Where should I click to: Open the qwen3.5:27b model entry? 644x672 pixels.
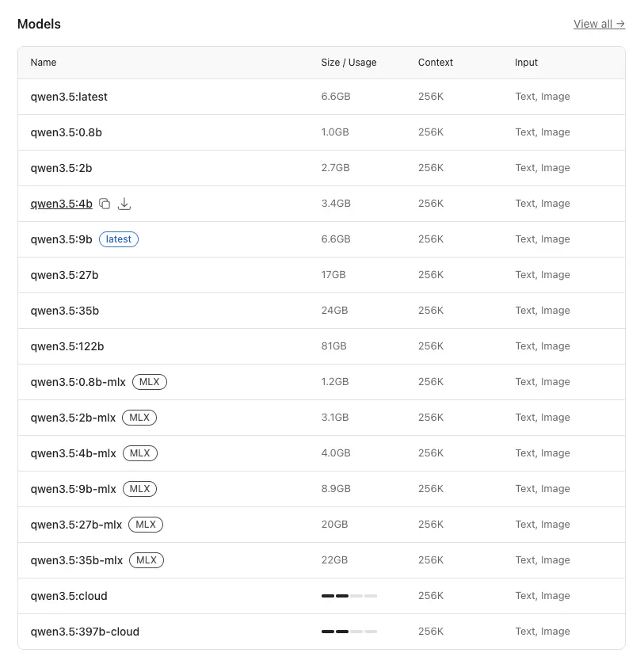tap(64, 275)
